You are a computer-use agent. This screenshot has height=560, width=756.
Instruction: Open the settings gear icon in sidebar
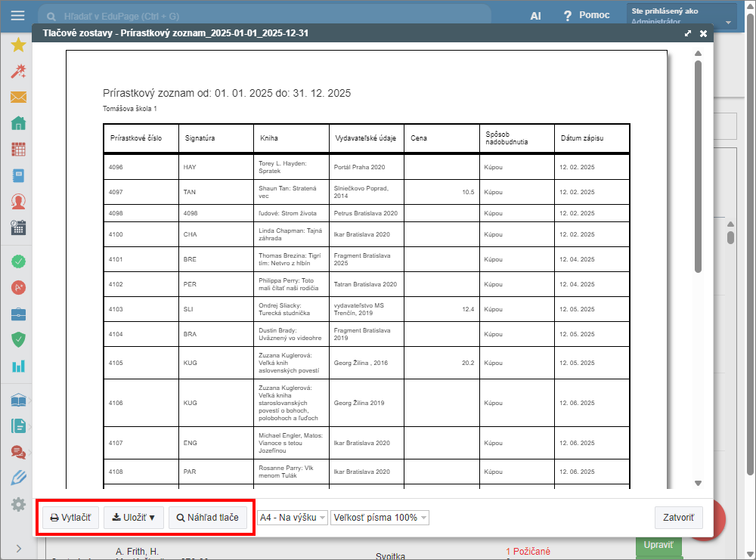[18, 504]
